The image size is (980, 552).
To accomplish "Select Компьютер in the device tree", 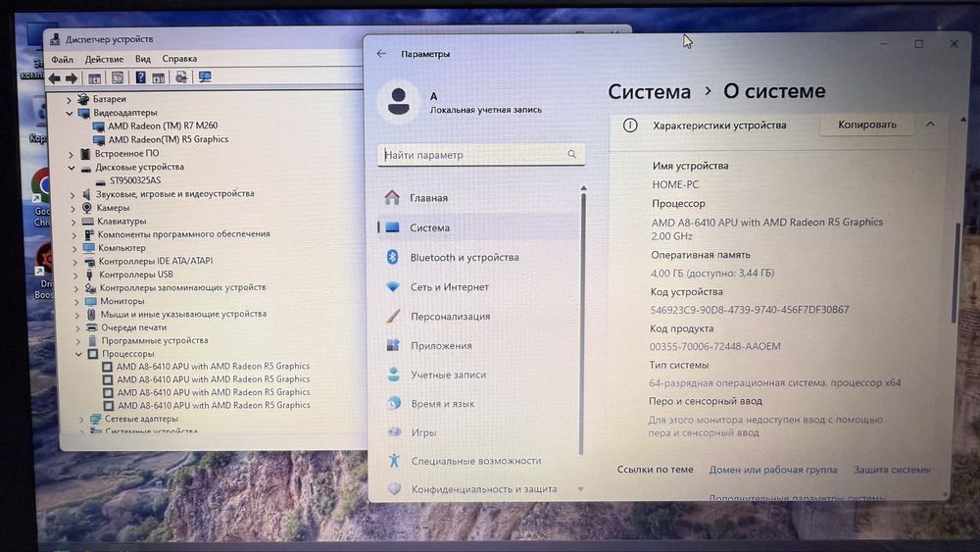I will click(x=122, y=248).
